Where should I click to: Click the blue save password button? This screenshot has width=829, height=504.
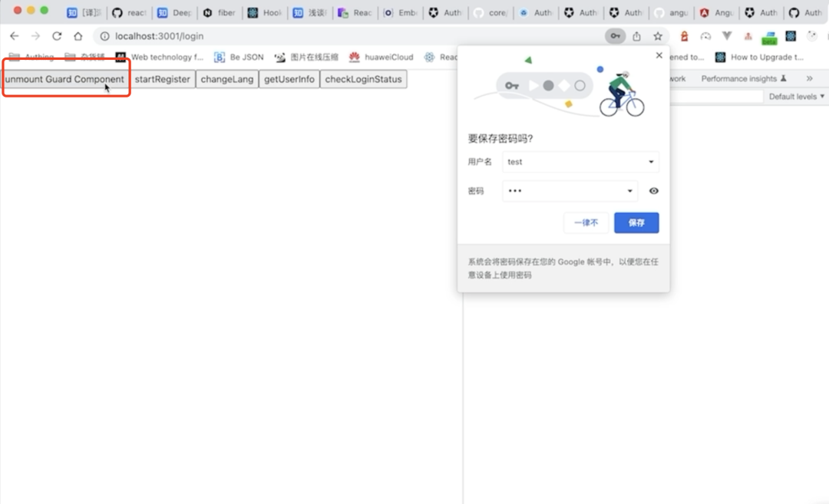tap(636, 222)
